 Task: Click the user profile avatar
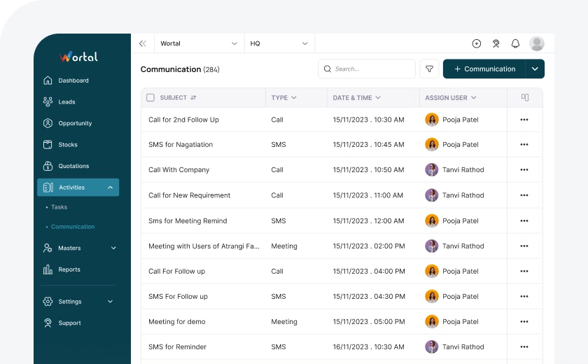point(537,43)
